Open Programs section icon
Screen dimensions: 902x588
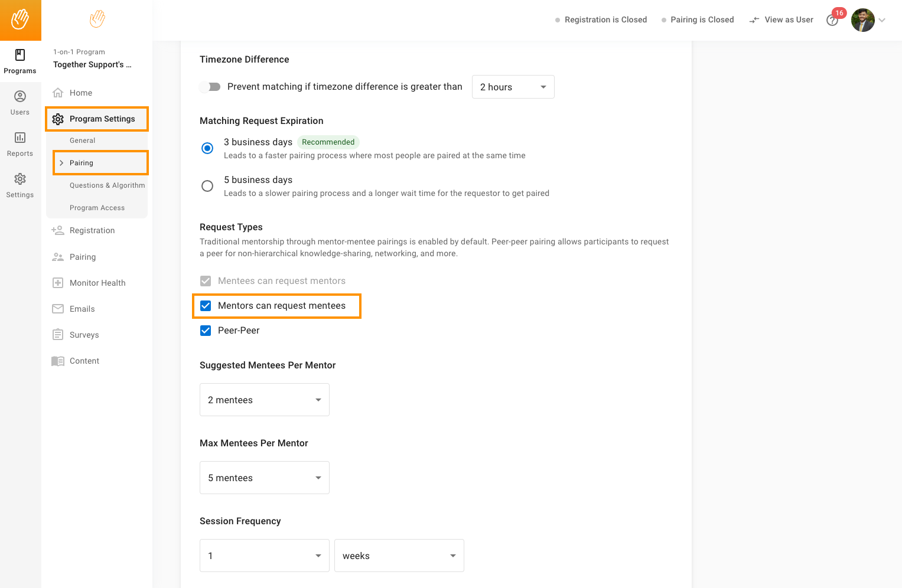(x=20, y=55)
